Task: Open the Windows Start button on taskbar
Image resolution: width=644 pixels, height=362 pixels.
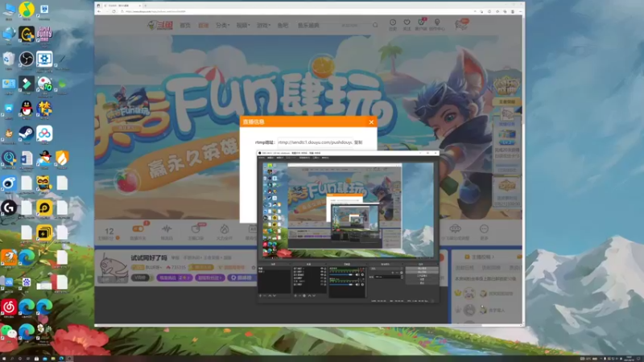Action: pos(4,358)
